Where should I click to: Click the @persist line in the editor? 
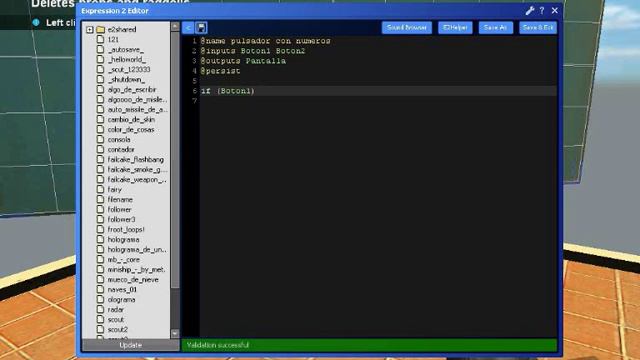(220, 71)
